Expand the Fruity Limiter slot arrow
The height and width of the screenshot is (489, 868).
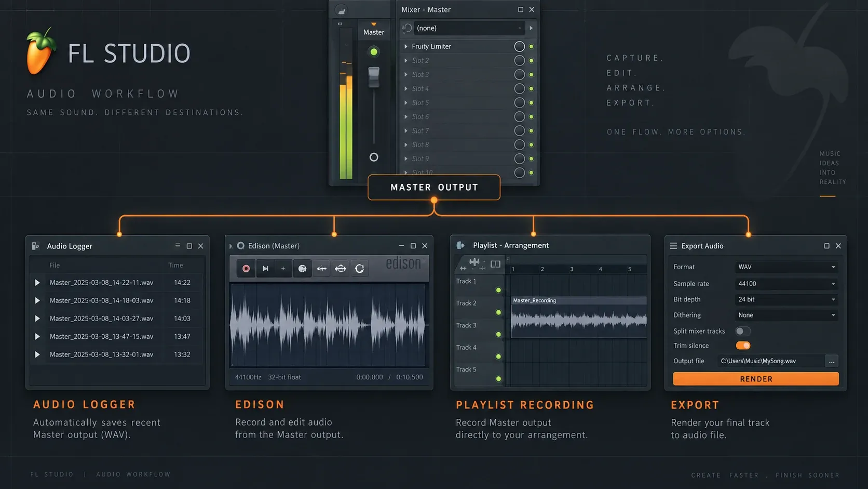[406, 46]
